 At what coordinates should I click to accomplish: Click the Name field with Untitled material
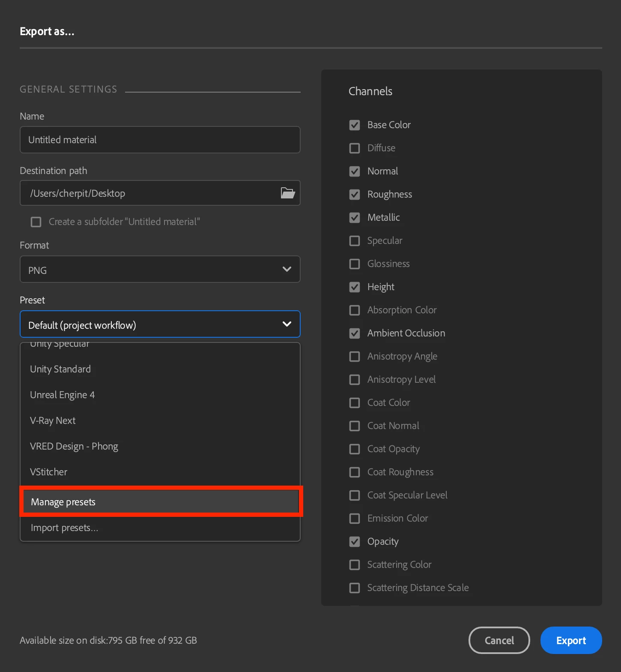pyautogui.click(x=160, y=140)
